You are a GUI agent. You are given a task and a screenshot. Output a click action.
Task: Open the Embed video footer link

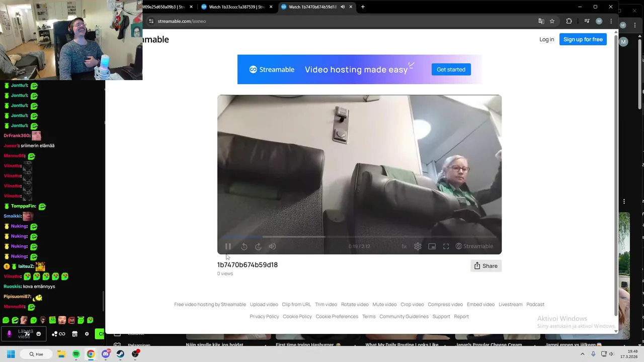point(480,304)
